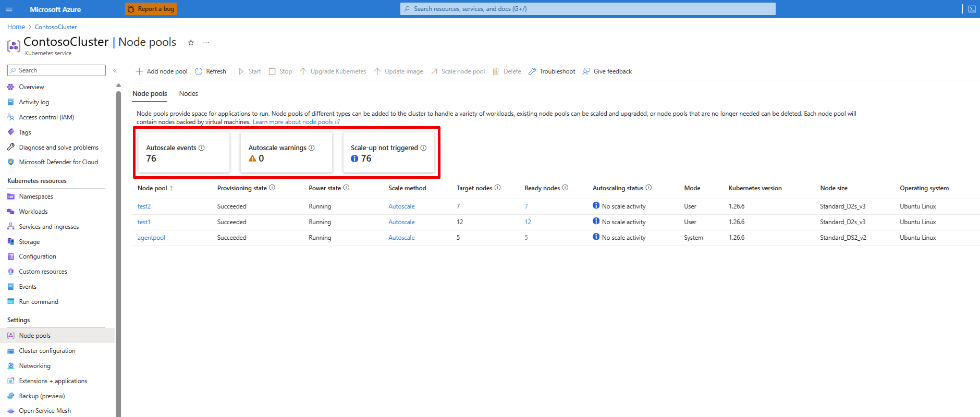Collapse the sidebar with the double chevron
The height and width of the screenshot is (417, 980).
pyautogui.click(x=115, y=71)
